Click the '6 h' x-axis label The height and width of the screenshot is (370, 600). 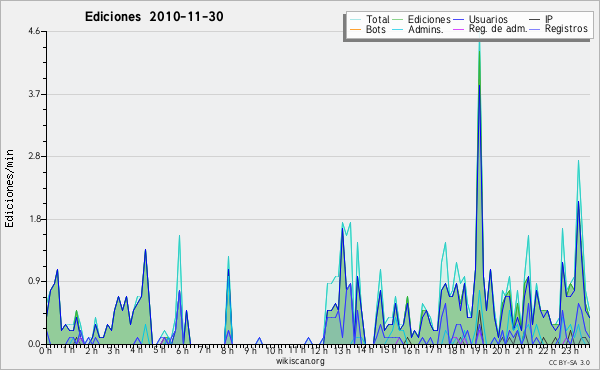coord(182,350)
